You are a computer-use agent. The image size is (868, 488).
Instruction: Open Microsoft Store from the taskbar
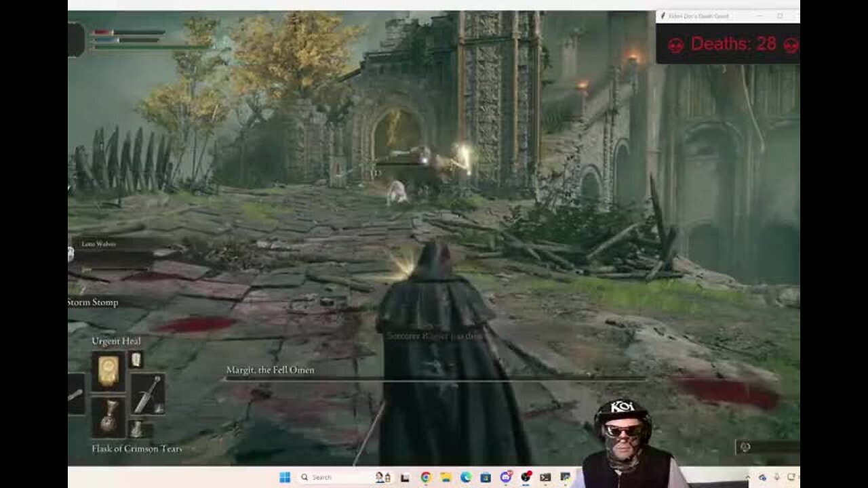pos(486,477)
